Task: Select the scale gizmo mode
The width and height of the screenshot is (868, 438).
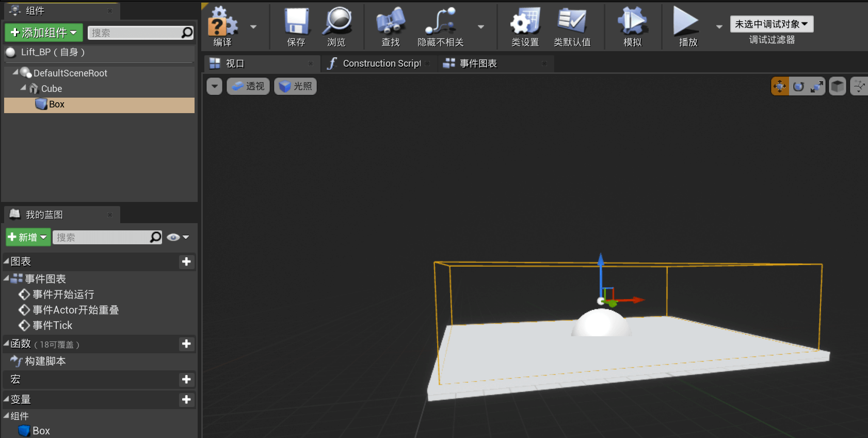Action: [x=816, y=86]
